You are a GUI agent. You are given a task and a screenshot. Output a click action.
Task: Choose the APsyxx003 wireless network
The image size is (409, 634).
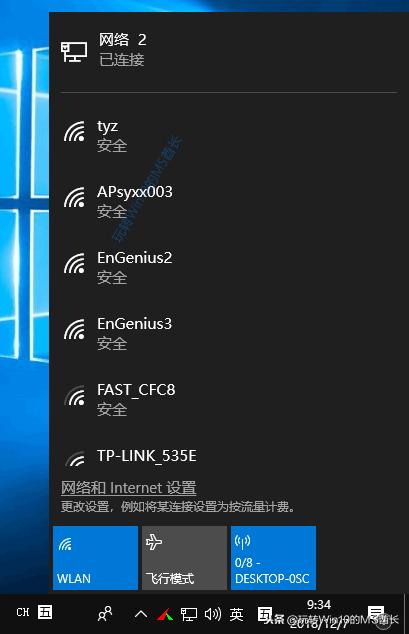click(x=229, y=202)
